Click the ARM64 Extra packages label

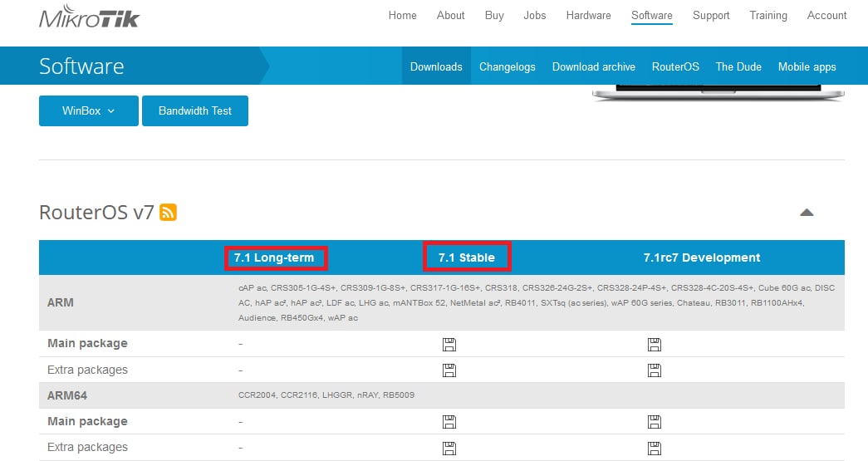click(87, 447)
